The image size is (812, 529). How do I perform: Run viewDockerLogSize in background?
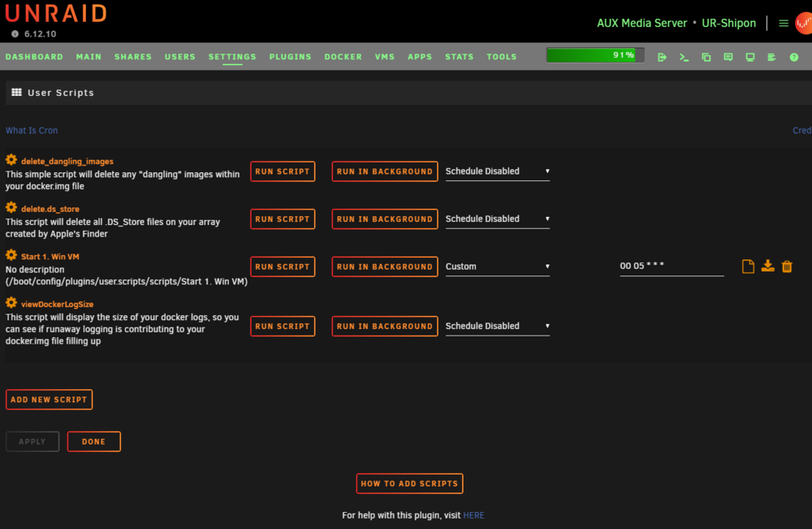[x=385, y=327]
